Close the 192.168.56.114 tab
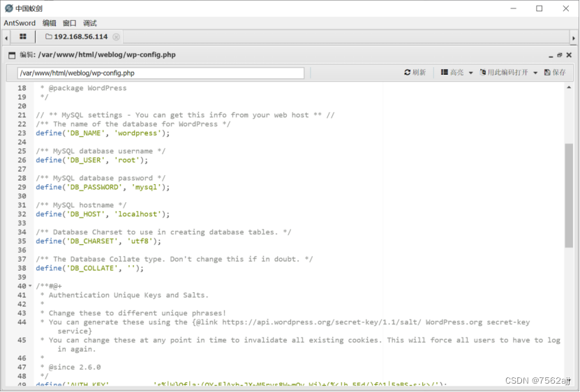The image size is (580, 392). [116, 36]
